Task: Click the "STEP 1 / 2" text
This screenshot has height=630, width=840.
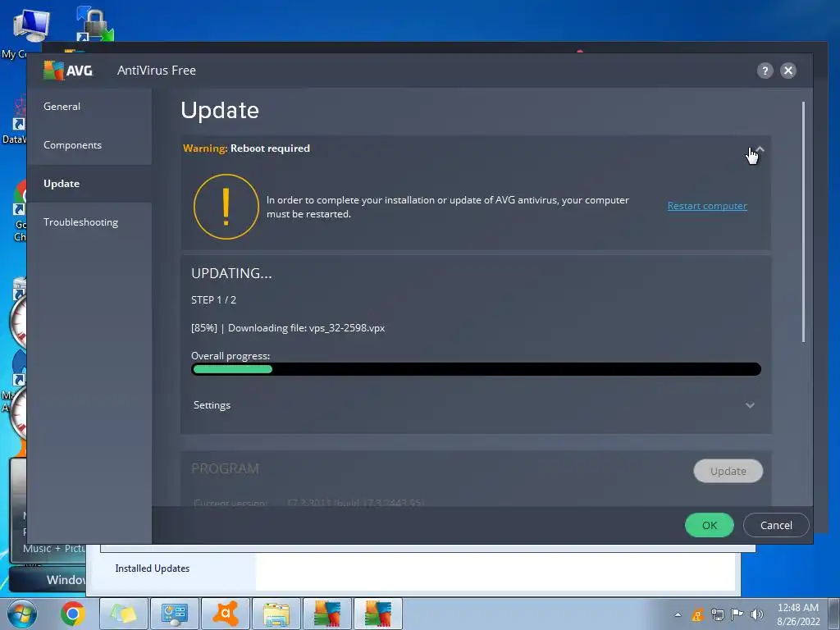Action: tap(213, 300)
